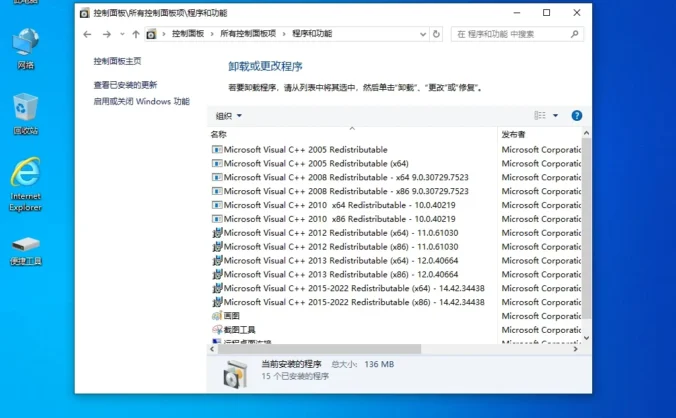The height and width of the screenshot is (418, 676).
Task: Click installer icon of Visual C++ 2015-2022 (x64)
Action: (x=217, y=288)
